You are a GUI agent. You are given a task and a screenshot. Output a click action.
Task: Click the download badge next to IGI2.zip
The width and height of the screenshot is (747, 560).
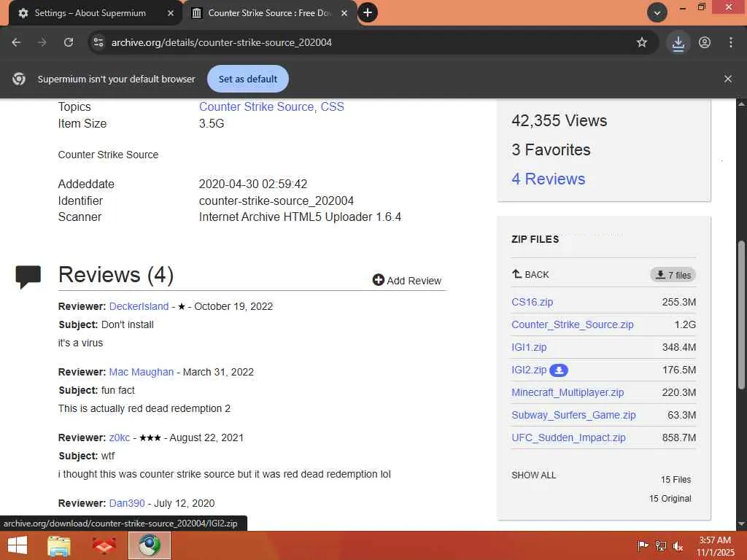coord(559,370)
